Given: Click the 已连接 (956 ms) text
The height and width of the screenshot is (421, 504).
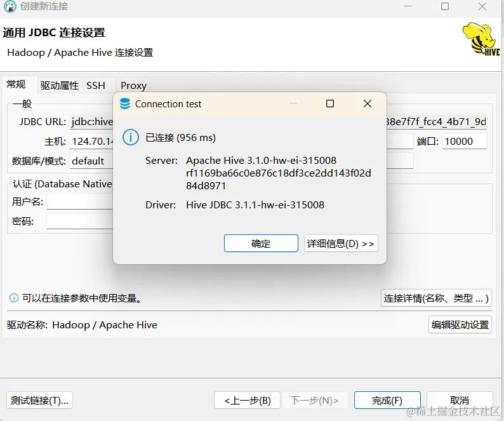Looking at the screenshot, I should (x=181, y=138).
